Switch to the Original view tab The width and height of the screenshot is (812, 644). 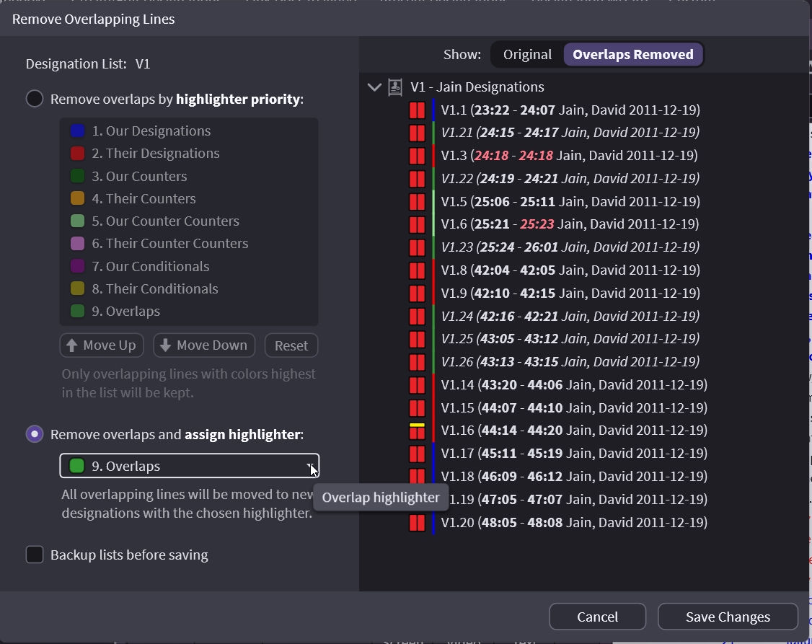point(527,55)
